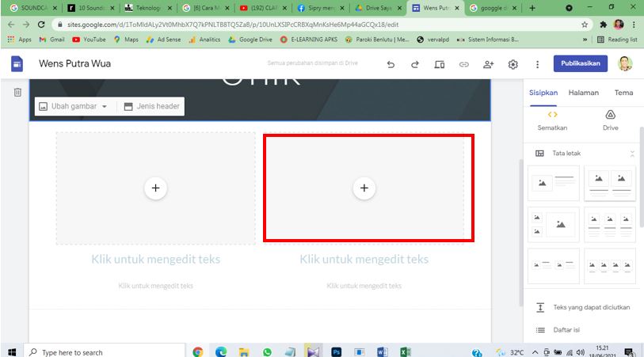Click the plus button in the left placeholder
Image resolution: width=644 pixels, height=357 pixels.
pyautogui.click(x=155, y=188)
